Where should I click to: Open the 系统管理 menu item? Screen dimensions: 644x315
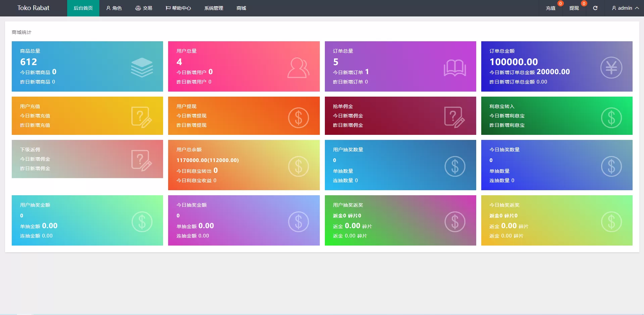coord(214,8)
